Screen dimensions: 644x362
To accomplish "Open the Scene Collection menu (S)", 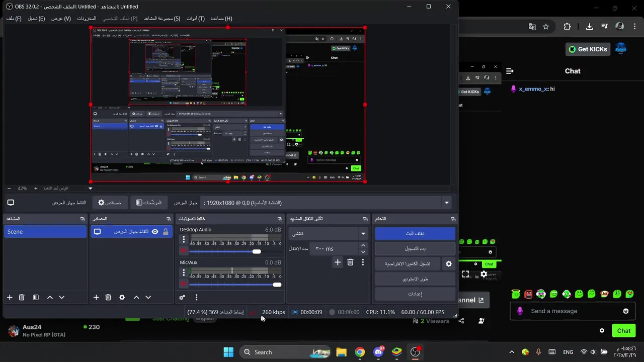I will pyautogui.click(x=162, y=19).
